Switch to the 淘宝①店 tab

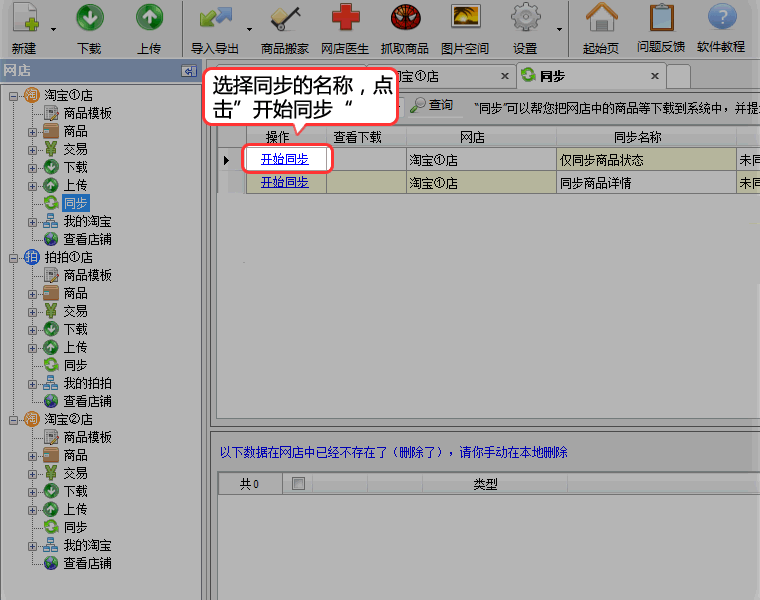coord(441,76)
